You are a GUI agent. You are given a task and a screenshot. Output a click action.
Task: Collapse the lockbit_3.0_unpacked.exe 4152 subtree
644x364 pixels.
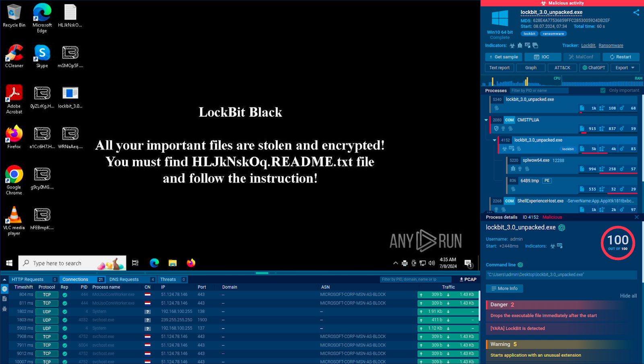pos(494,140)
